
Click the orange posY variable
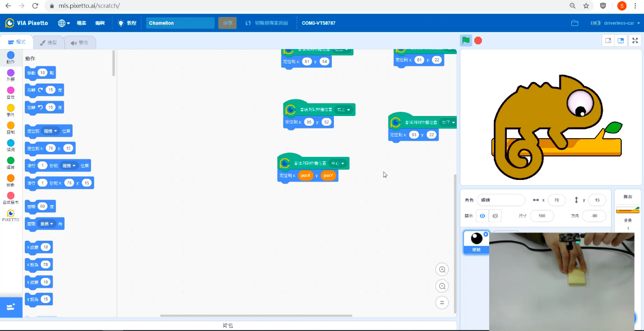click(x=328, y=176)
